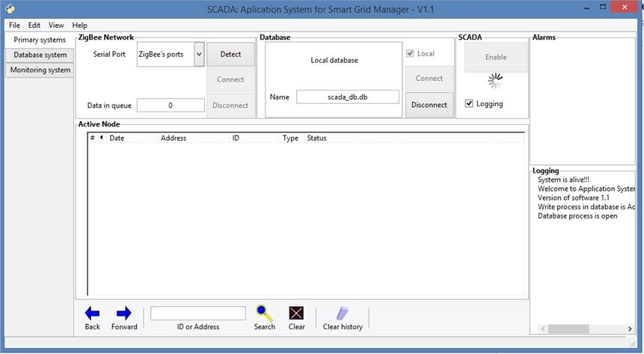The image size is (644, 354).
Task: Click the Clear icon
Action: (x=297, y=313)
